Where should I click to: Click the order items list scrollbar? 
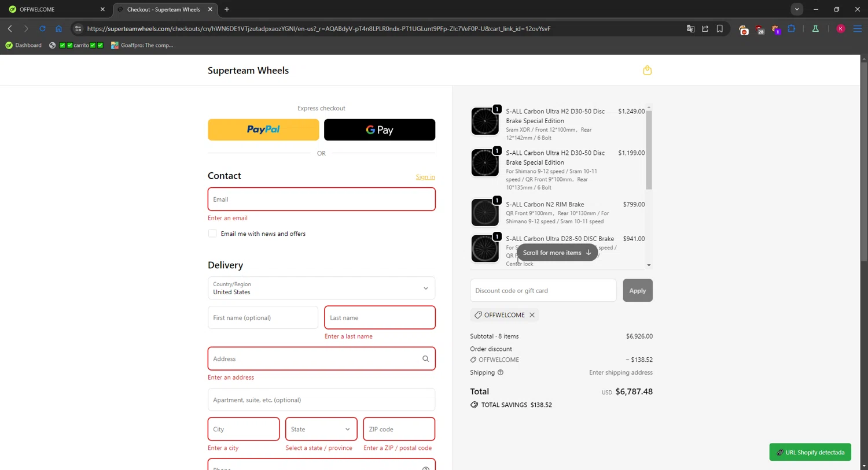(x=649, y=150)
